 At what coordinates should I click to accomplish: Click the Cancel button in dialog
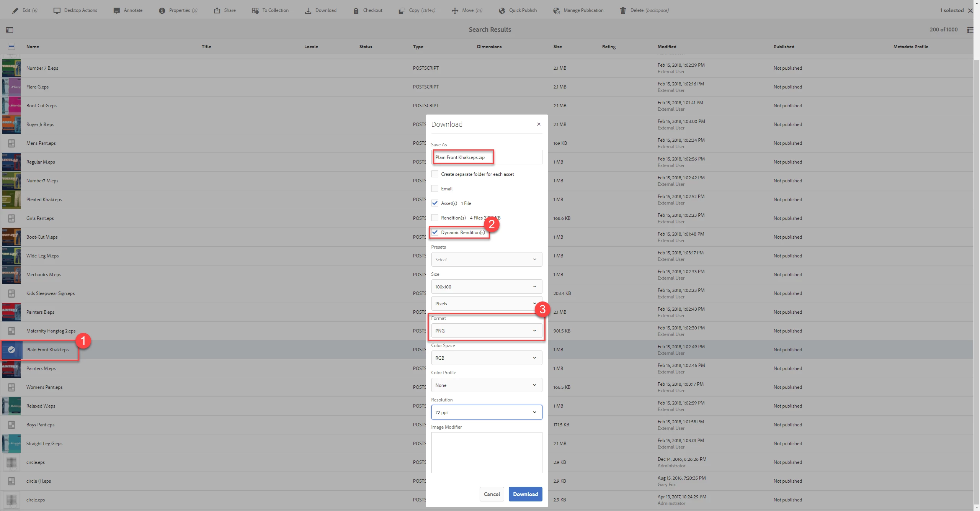[492, 494]
